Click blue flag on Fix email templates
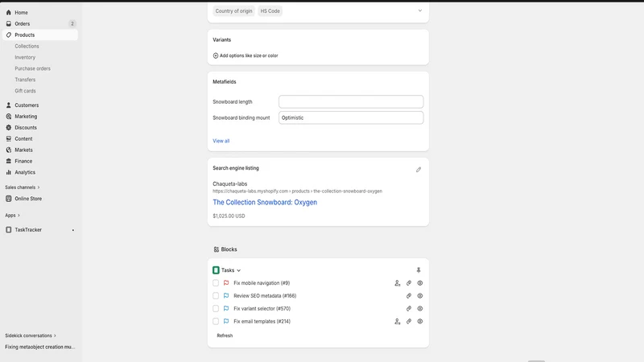 pos(226,321)
